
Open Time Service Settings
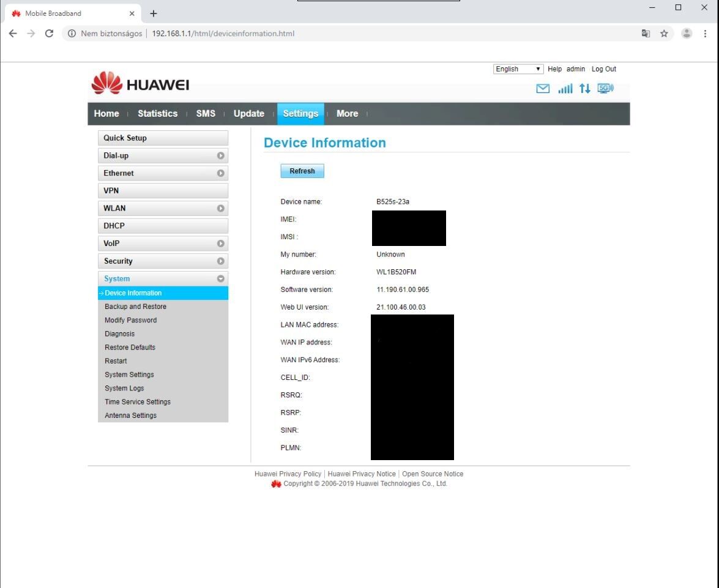point(137,402)
